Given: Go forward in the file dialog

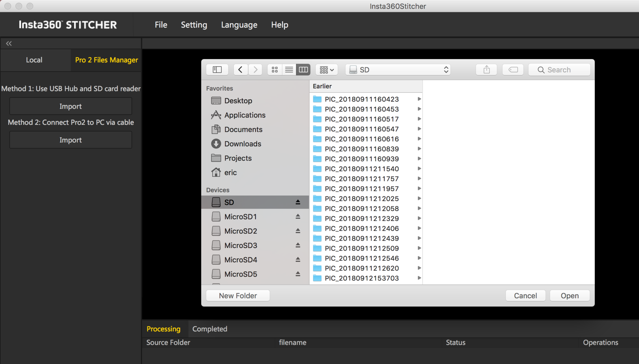Looking at the screenshot, I should [x=255, y=70].
